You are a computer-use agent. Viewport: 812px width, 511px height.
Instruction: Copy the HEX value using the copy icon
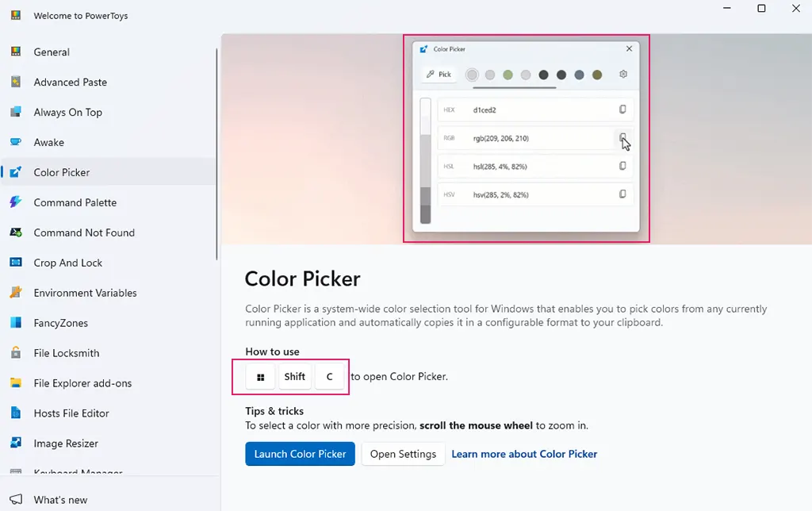pos(622,109)
